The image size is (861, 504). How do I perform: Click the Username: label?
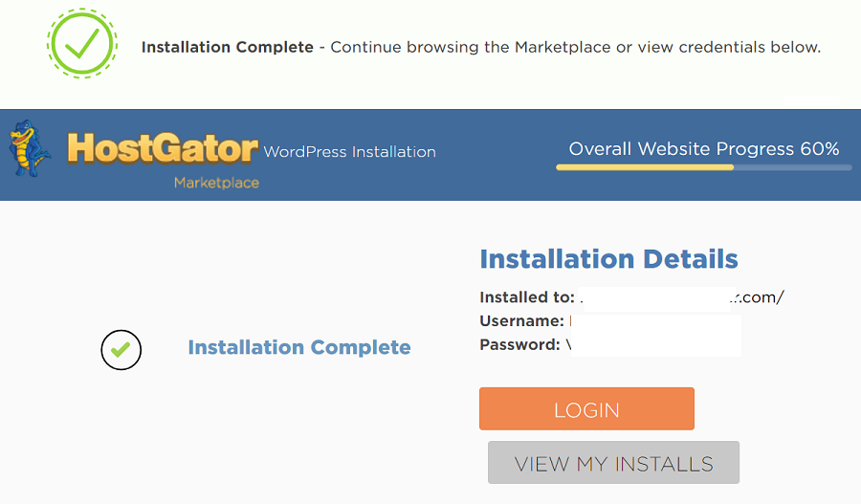(x=521, y=320)
